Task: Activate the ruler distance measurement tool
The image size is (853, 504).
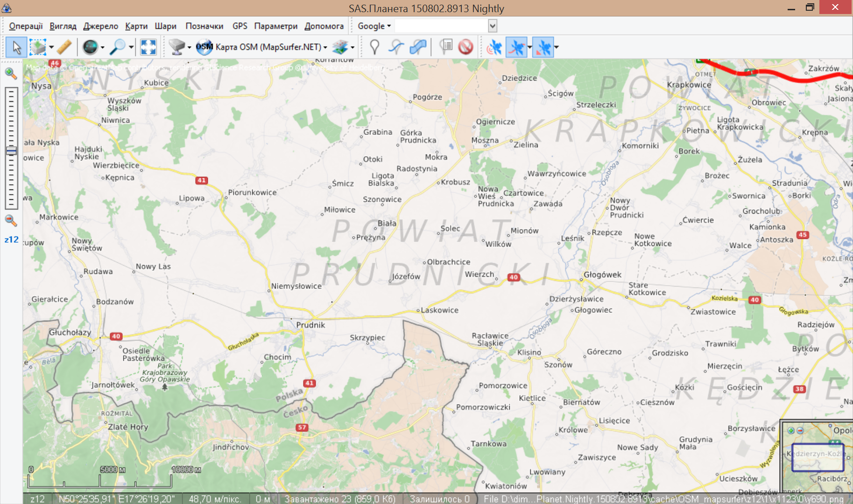Action: coord(65,47)
